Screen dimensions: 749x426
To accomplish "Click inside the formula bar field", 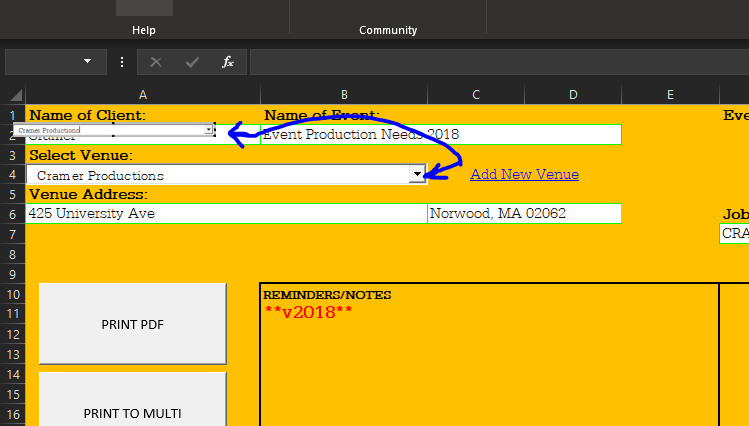I will tap(499, 62).
